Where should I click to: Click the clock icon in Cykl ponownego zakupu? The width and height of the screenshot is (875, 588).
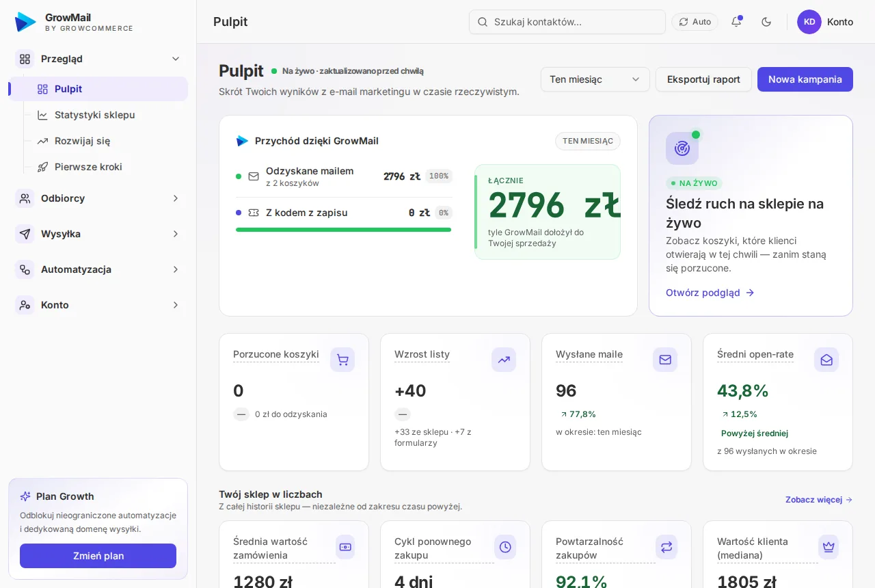coord(505,547)
